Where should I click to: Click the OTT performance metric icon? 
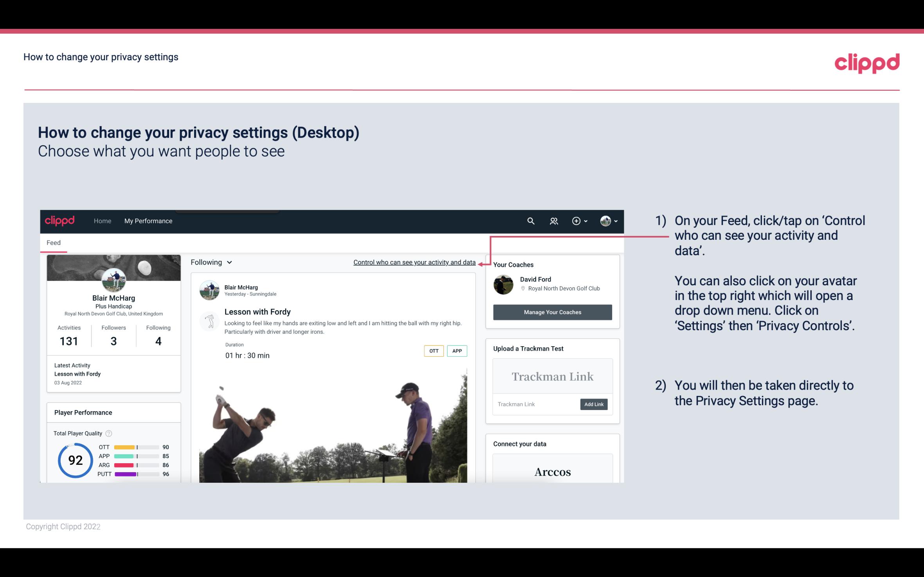(x=126, y=447)
